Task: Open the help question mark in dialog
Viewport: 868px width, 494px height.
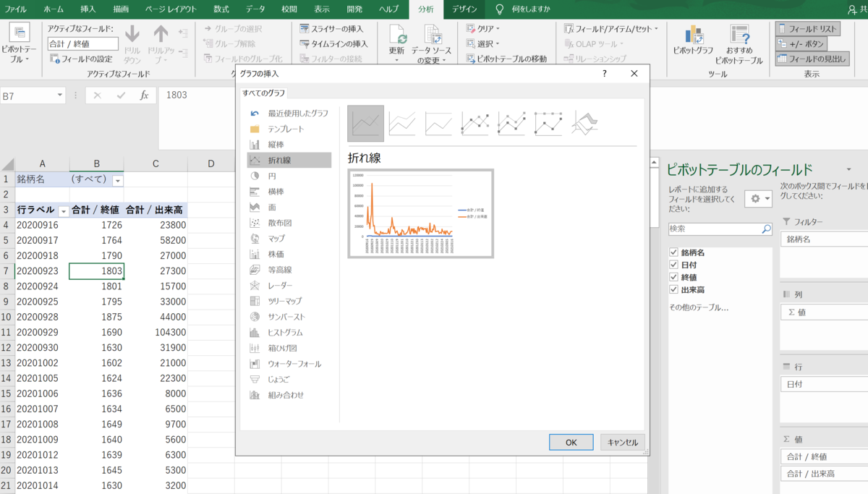Action: pos(605,74)
